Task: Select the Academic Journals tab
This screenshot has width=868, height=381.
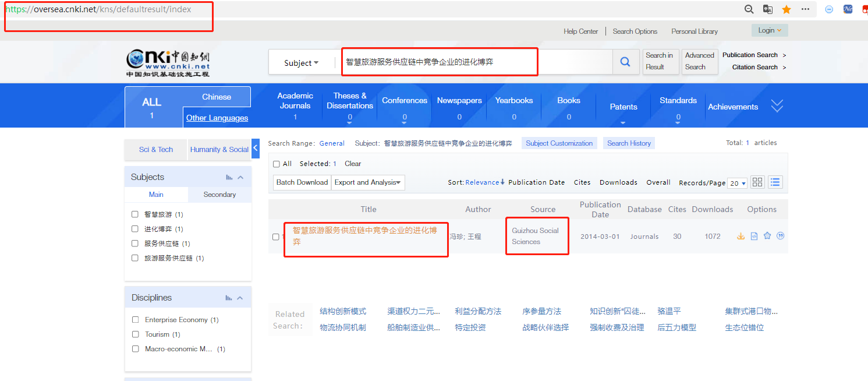Action: pos(295,105)
